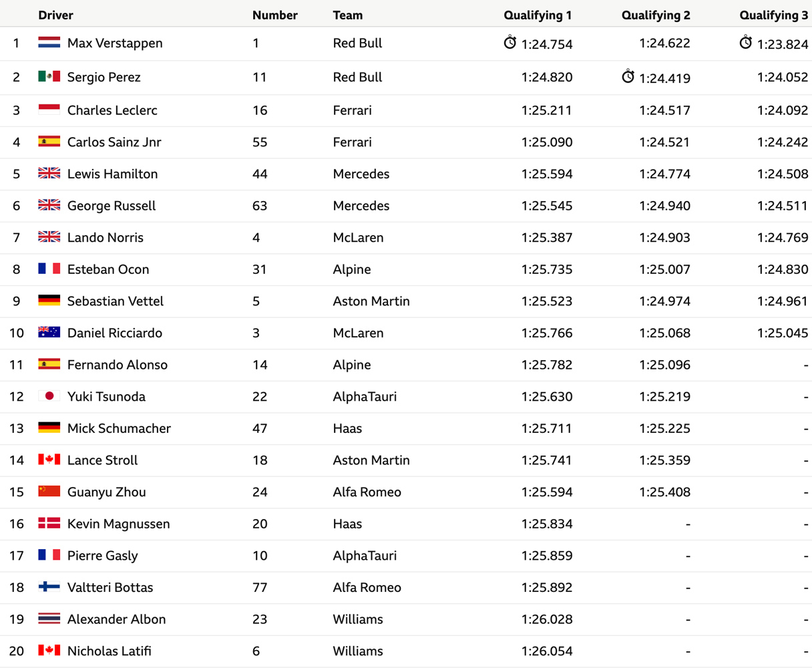Click the stopwatch icon beside Verstappen's Qualifying 1 time
This screenshot has width=812, height=668.
pyautogui.click(x=510, y=43)
